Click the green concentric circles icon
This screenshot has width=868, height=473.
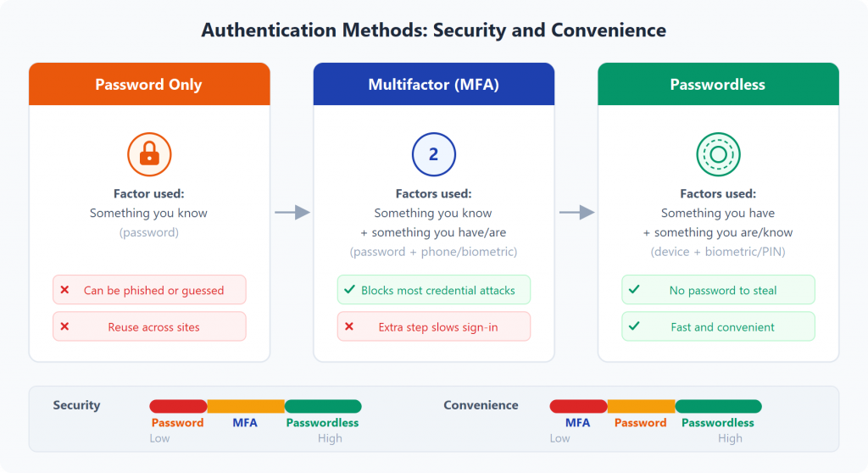point(718,153)
